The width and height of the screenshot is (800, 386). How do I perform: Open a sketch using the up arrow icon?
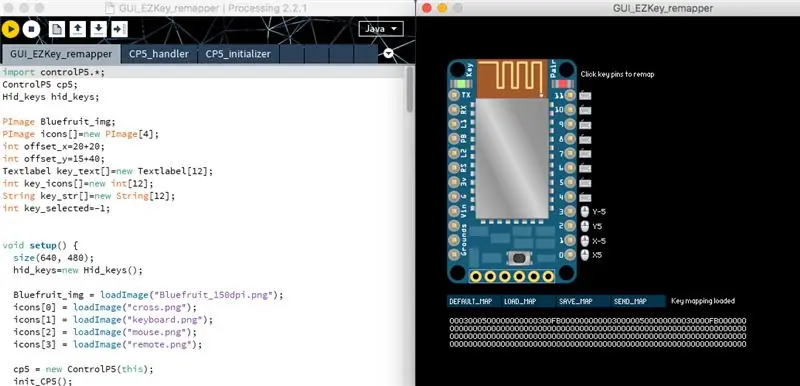click(x=78, y=29)
